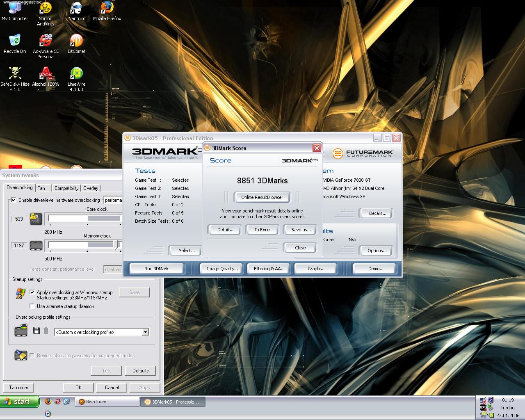Image resolution: width=525 pixels, height=420 pixels.
Task: Delete overclocking profile via trash icon
Action: pyautogui.click(x=46, y=331)
